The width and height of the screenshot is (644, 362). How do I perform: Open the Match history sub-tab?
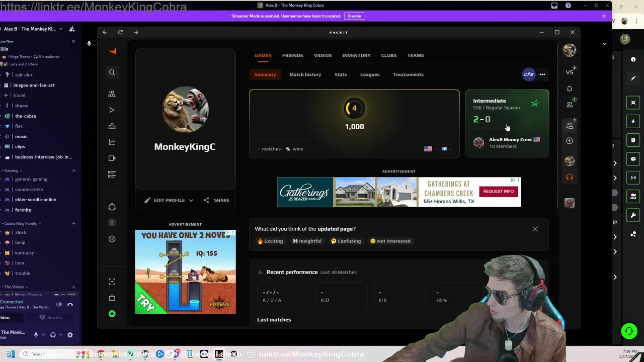point(305,74)
